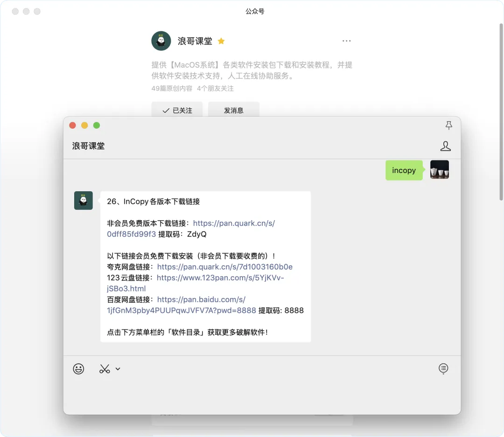504x437 pixels.
Task: Click sender avatar beside incopy message
Action: click(440, 169)
